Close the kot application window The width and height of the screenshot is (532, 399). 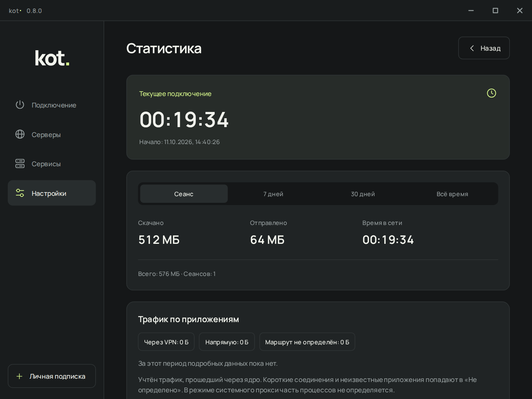pos(520,10)
